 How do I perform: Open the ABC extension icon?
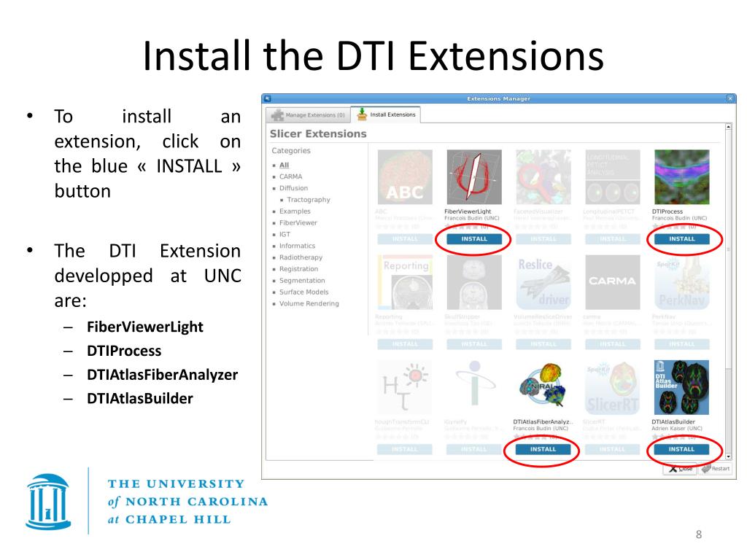click(x=405, y=177)
